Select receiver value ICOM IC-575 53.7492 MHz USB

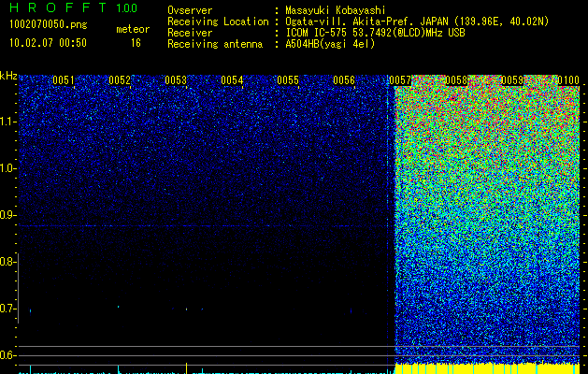pyautogui.click(x=375, y=33)
